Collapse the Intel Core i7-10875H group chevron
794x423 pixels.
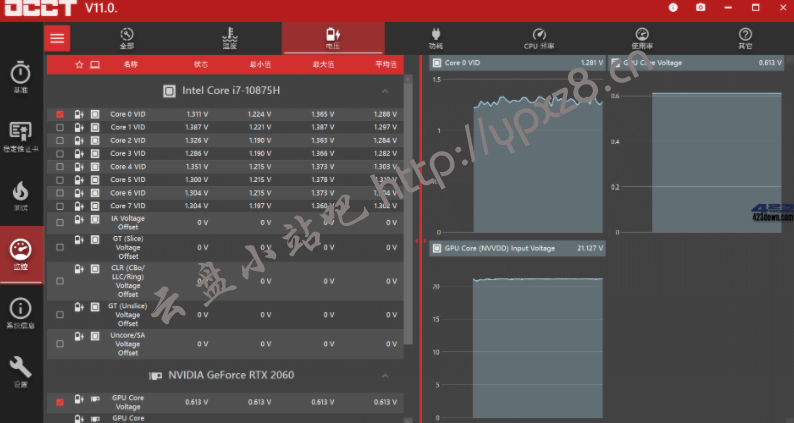385,91
